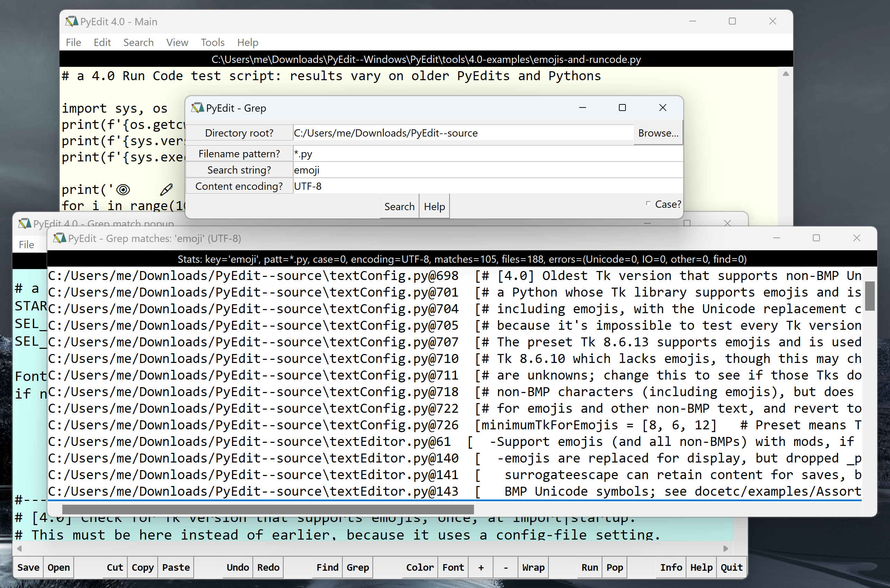Click the Color toolbar button
The width and height of the screenshot is (890, 588).
[x=420, y=567]
